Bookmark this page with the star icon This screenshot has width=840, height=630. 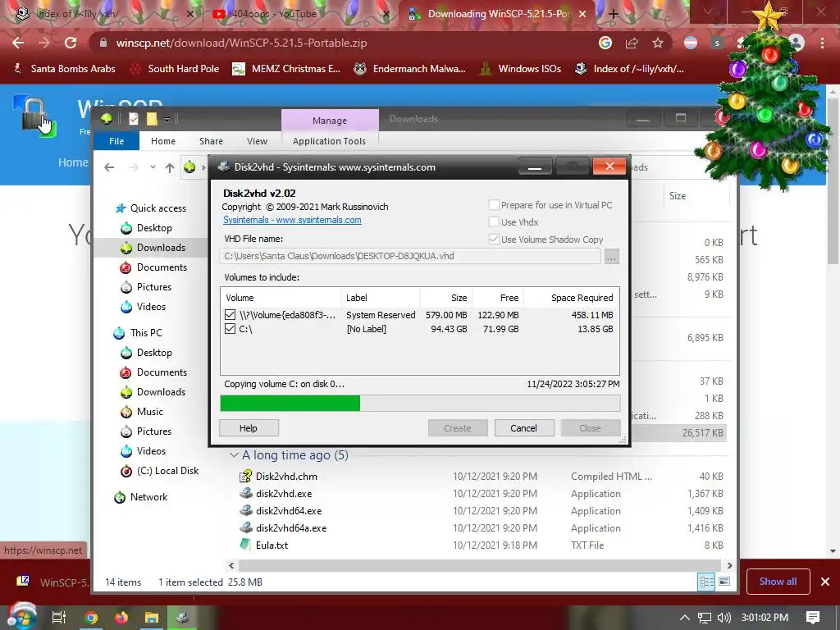pyautogui.click(x=658, y=43)
